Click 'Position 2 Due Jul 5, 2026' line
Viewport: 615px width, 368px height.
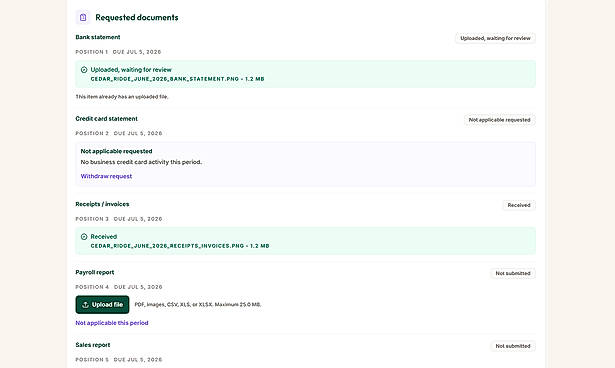[118, 133]
